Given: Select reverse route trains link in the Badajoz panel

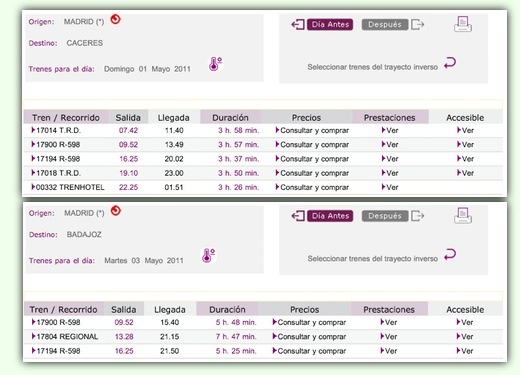Looking at the screenshot, I should (x=372, y=259).
